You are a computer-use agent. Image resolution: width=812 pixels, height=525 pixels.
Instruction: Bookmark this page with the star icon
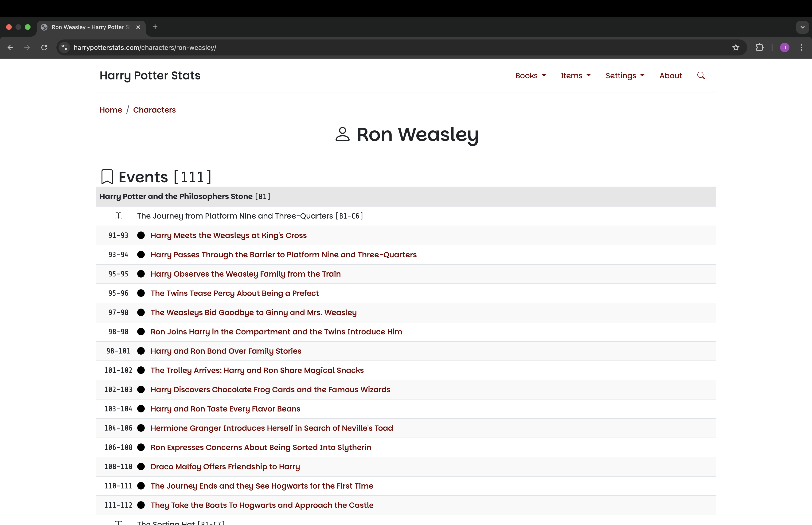(x=736, y=47)
